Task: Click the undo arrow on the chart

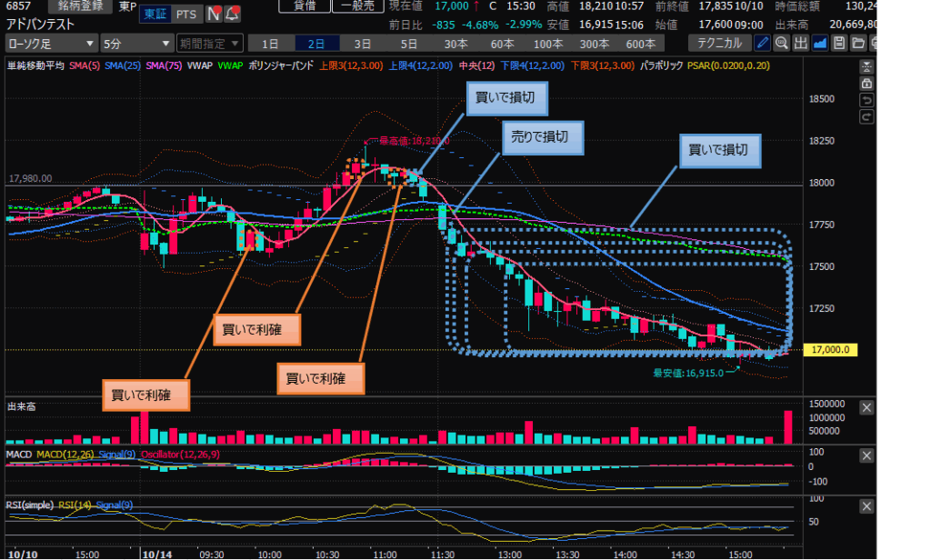Action: (x=866, y=100)
